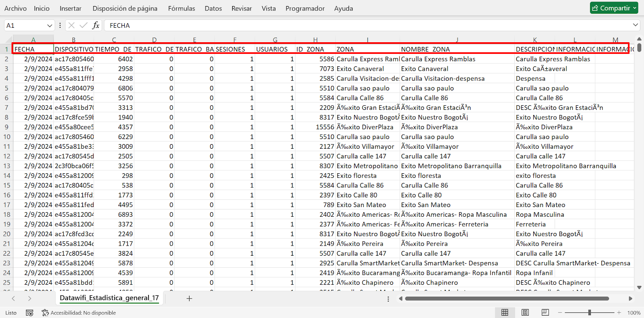Select zone ID cell 789
Viewport: 644px width, 318px height.
coord(316,205)
